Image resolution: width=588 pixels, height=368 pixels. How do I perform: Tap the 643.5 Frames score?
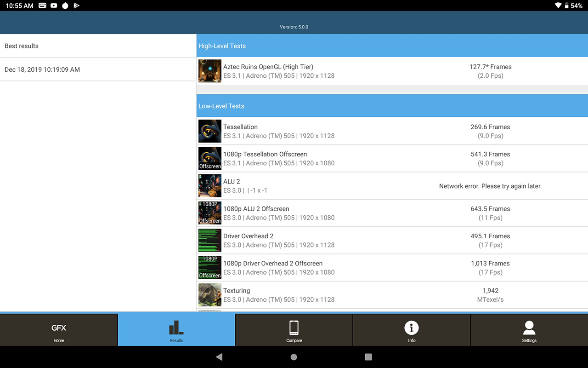(x=490, y=209)
